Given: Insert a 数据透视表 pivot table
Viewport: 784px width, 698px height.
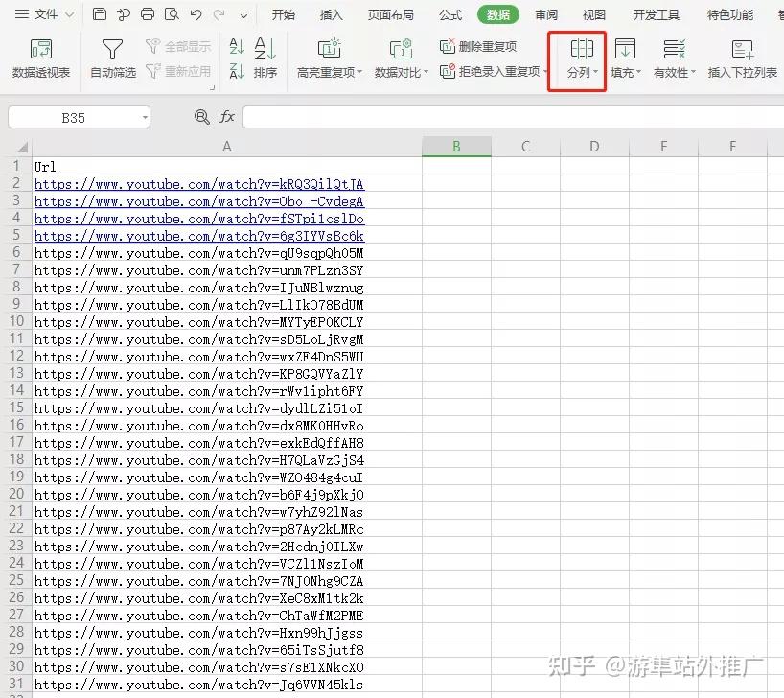Looking at the screenshot, I should (x=41, y=58).
